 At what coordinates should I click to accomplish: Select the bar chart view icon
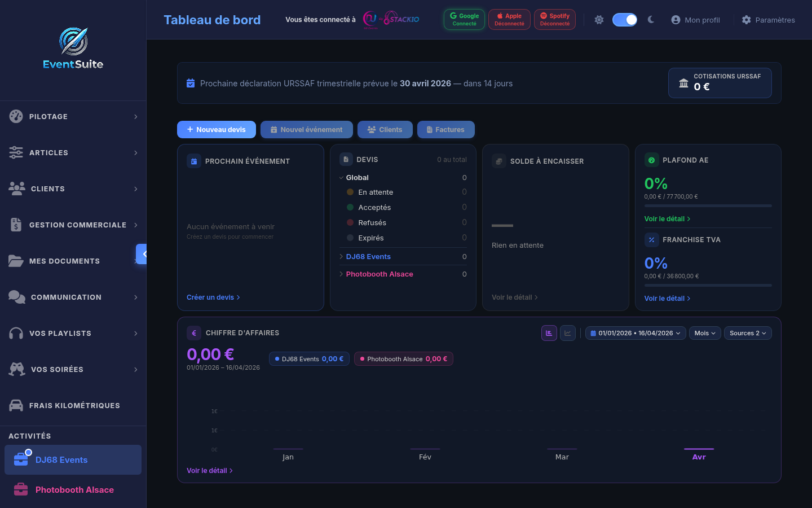pos(549,333)
